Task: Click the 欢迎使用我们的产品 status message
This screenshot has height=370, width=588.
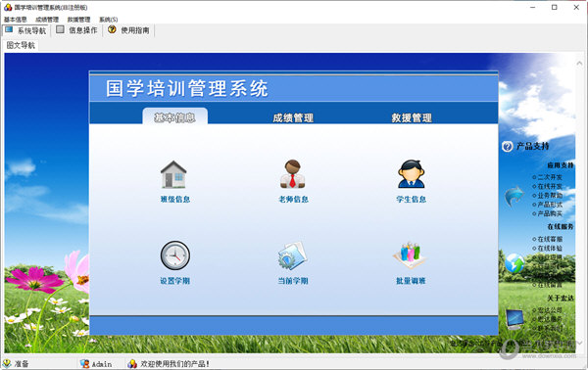Action: (175, 364)
